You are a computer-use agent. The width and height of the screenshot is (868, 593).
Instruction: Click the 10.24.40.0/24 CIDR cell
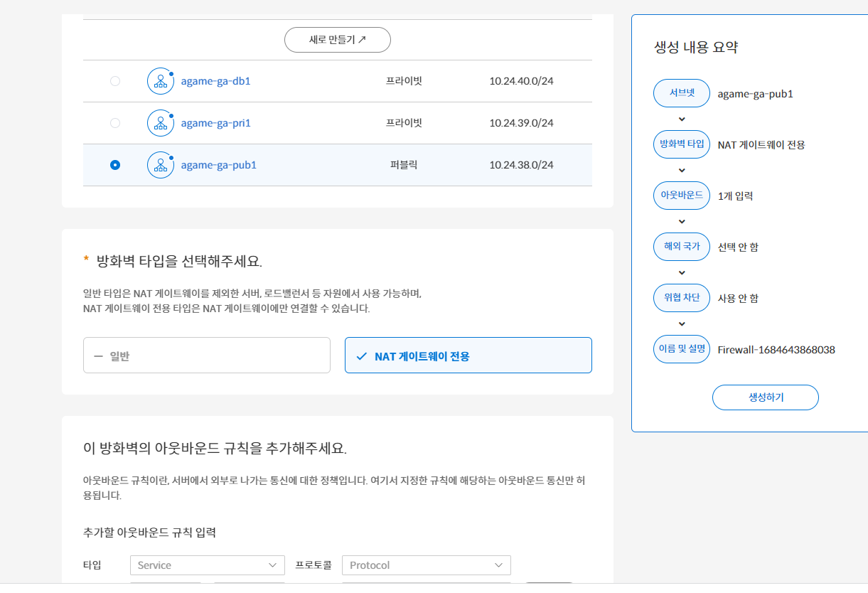pyautogui.click(x=521, y=81)
